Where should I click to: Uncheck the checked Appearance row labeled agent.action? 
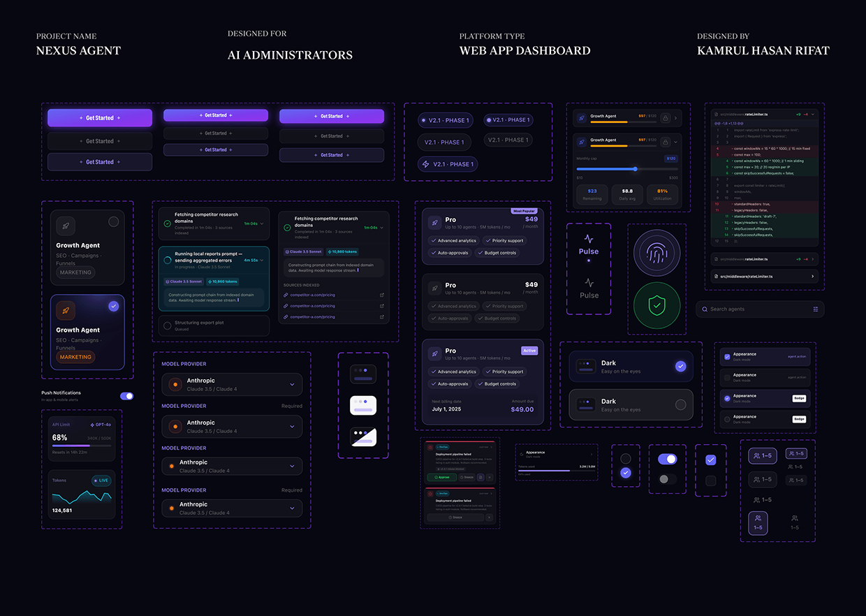727,357
